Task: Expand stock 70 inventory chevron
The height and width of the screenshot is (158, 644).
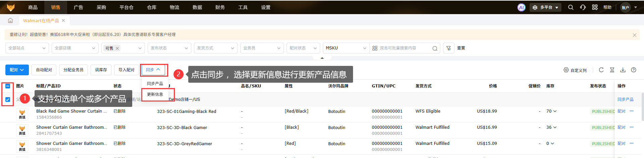Action: pos(555,111)
